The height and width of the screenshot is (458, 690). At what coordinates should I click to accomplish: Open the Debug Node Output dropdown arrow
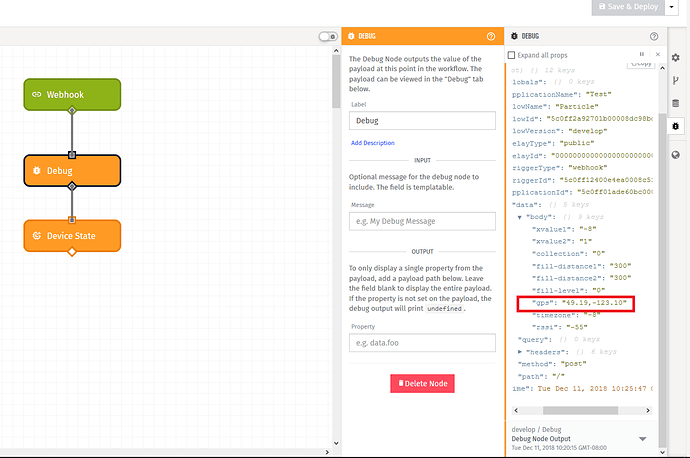coord(642,439)
